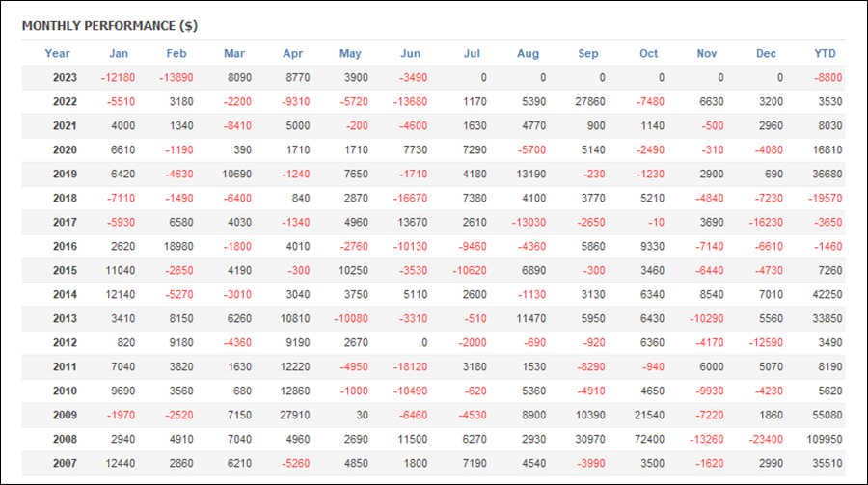Click the Nov column header
Image resolution: width=868 pixels, height=485 pixels.
click(706, 53)
